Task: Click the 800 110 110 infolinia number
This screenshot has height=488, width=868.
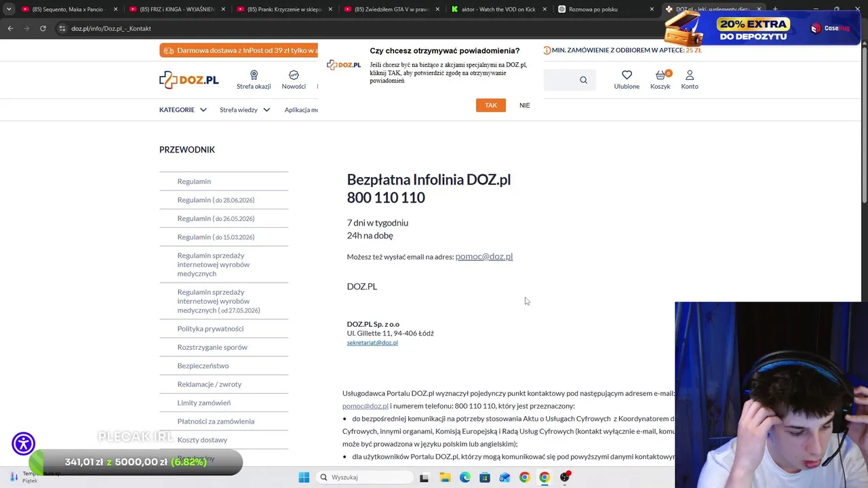Action: (x=386, y=197)
